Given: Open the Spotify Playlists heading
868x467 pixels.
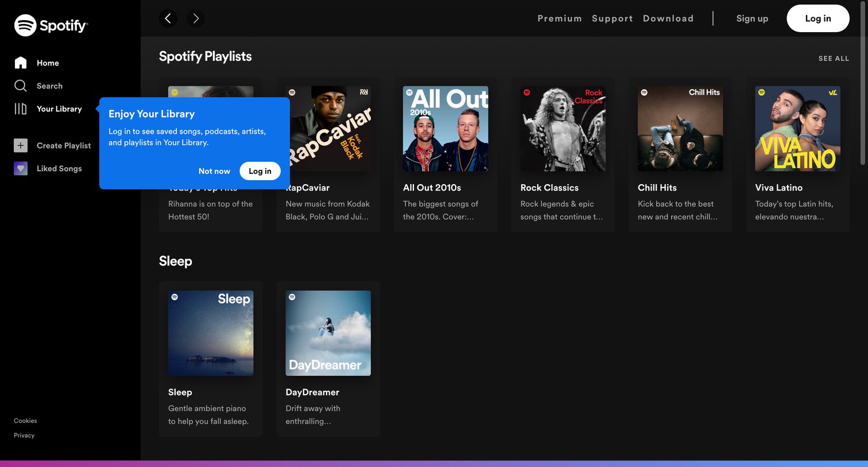Looking at the screenshot, I should point(206,56).
